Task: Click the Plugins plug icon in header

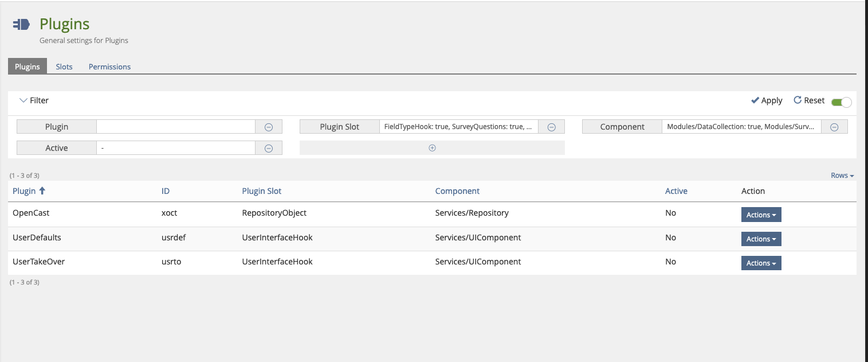Action: pyautogui.click(x=21, y=24)
